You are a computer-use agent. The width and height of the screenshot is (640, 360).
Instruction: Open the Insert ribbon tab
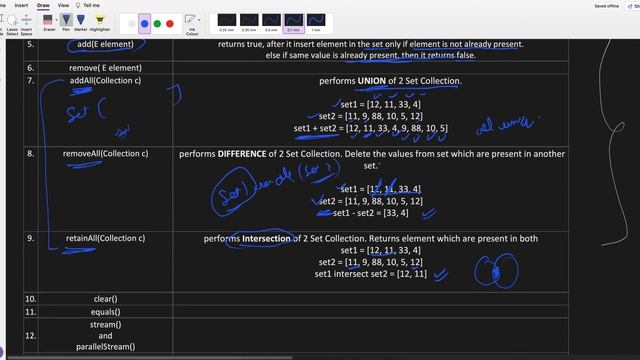click(21, 5)
